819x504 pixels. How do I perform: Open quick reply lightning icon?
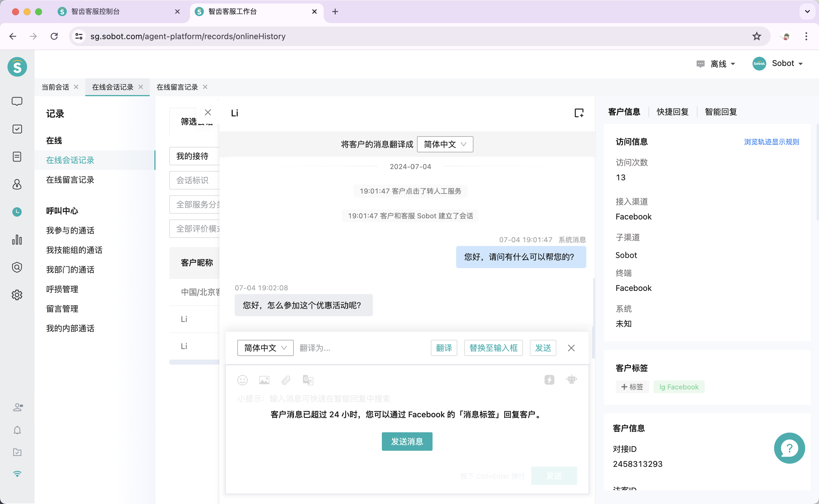[x=549, y=380]
